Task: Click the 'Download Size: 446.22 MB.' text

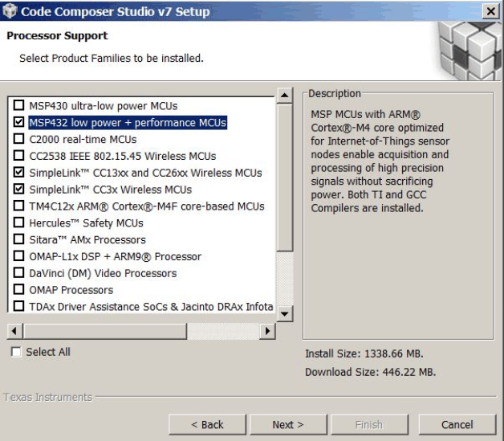Action: click(x=371, y=372)
